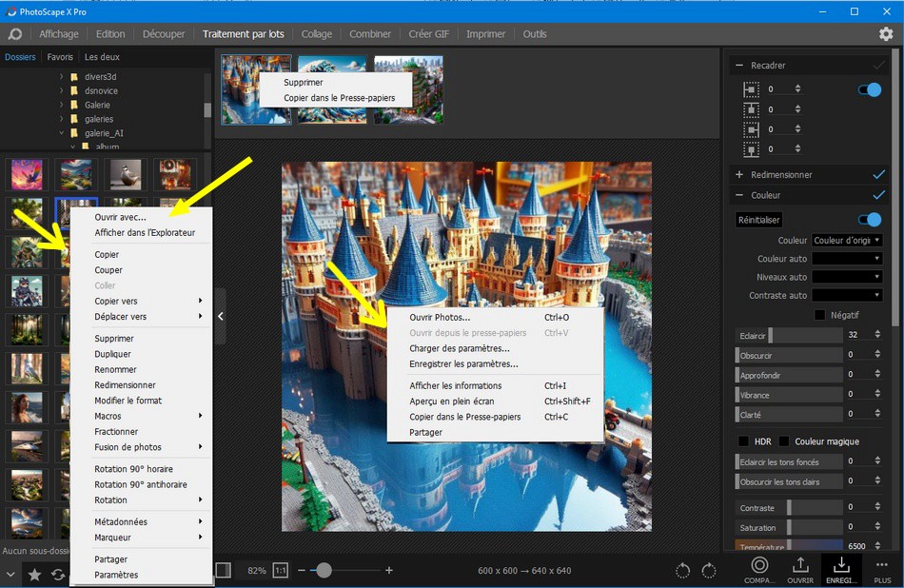Click the Vibrance slider
This screenshot has width=904, height=588.
[x=789, y=395]
